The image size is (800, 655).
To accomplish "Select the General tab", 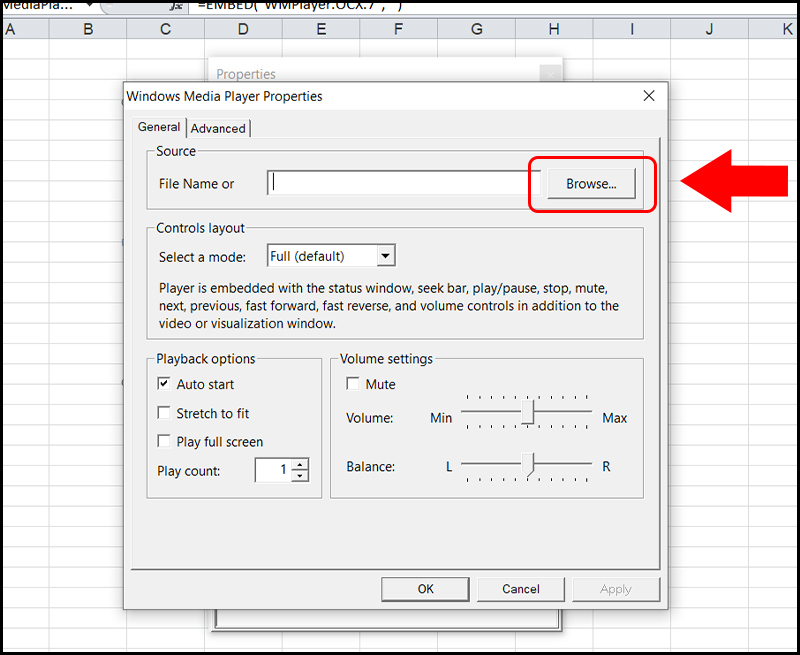I will tap(159, 127).
